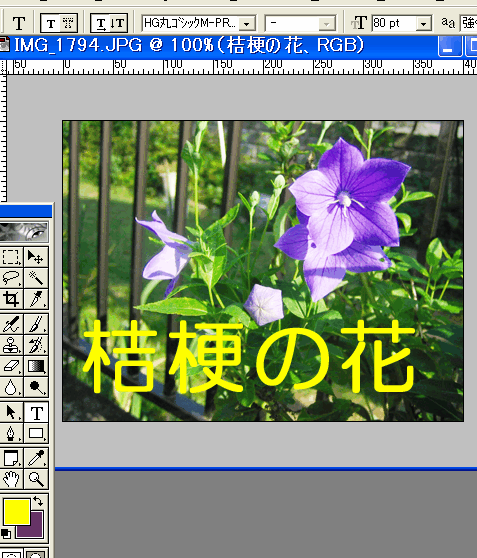Select the Type tool in the toolbox
Image resolution: width=477 pixels, height=558 pixels.
(36, 412)
